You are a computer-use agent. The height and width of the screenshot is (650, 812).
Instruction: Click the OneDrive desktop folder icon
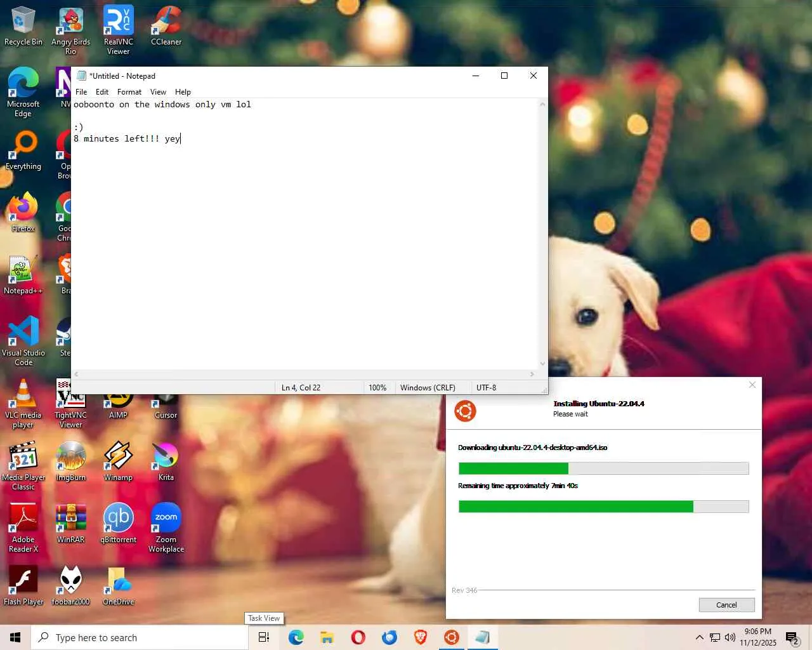[119, 586]
